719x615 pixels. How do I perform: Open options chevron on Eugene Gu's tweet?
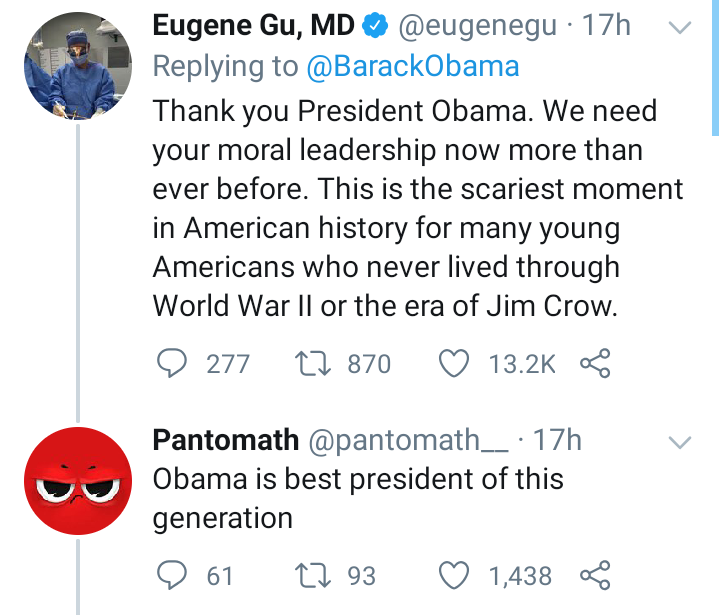point(679,29)
